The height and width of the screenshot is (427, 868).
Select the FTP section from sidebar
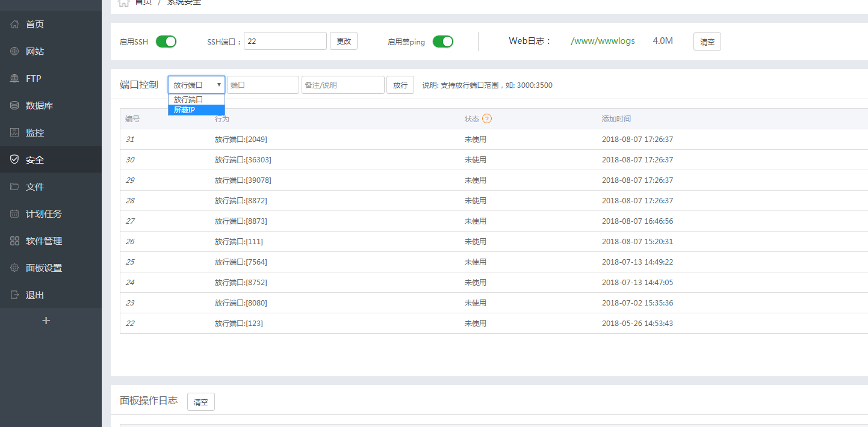[x=34, y=78]
